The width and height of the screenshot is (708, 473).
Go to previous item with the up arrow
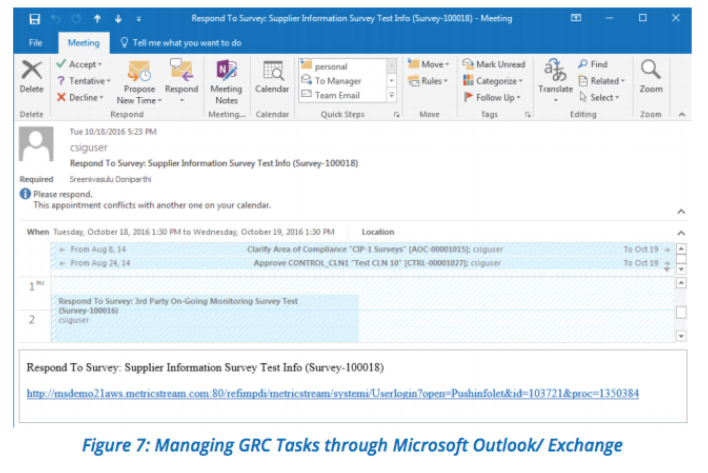pos(97,19)
